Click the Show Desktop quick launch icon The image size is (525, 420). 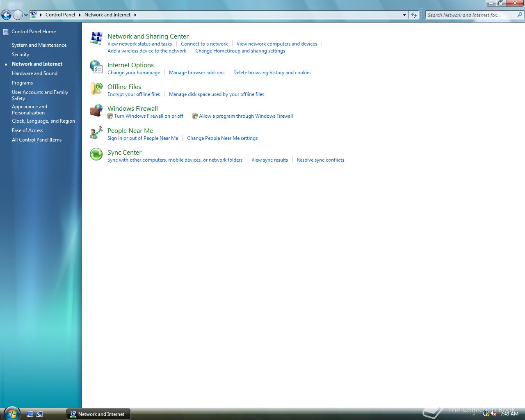click(30, 414)
